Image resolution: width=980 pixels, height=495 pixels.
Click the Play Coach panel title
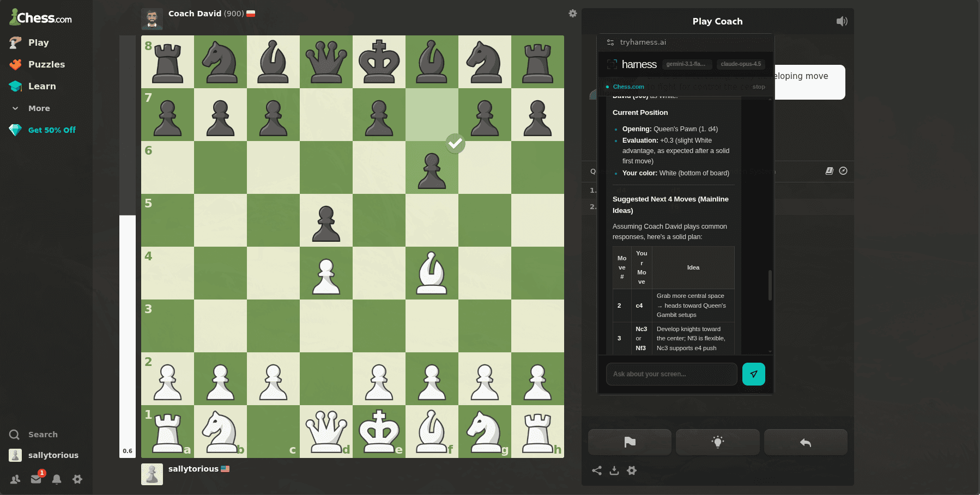click(717, 21)
